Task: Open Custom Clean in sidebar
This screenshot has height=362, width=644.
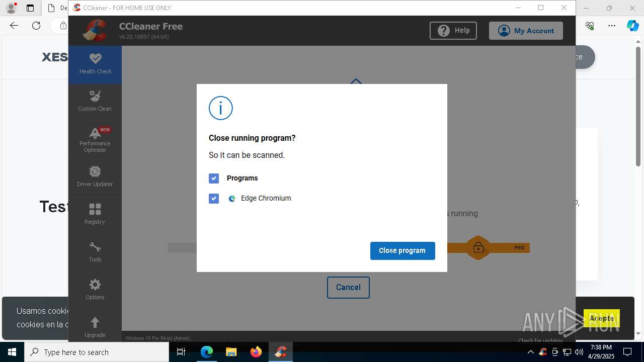Action: coord(95,102)
